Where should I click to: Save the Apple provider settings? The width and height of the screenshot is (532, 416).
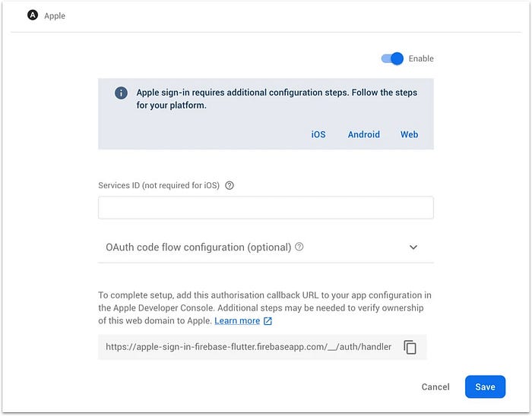[485, 386]
